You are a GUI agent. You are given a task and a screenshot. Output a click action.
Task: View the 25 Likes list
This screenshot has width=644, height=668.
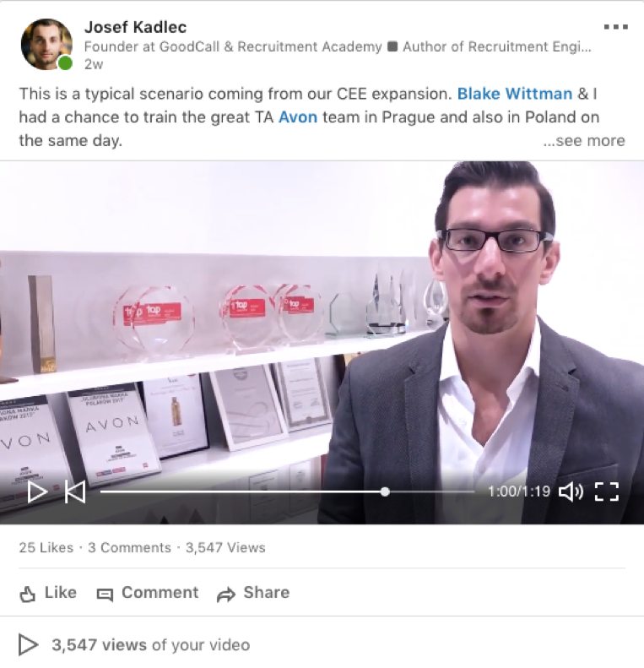tap(46, 547)
